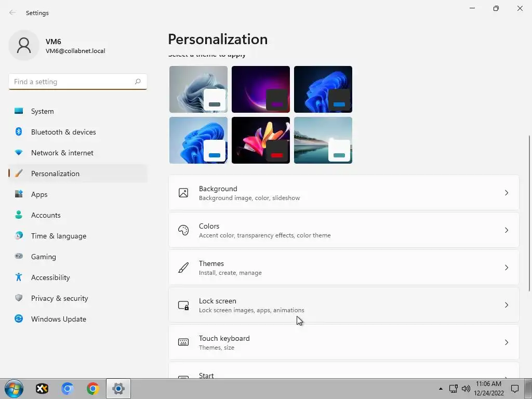Click VM6@collabnet.local account email

(75, 51)
